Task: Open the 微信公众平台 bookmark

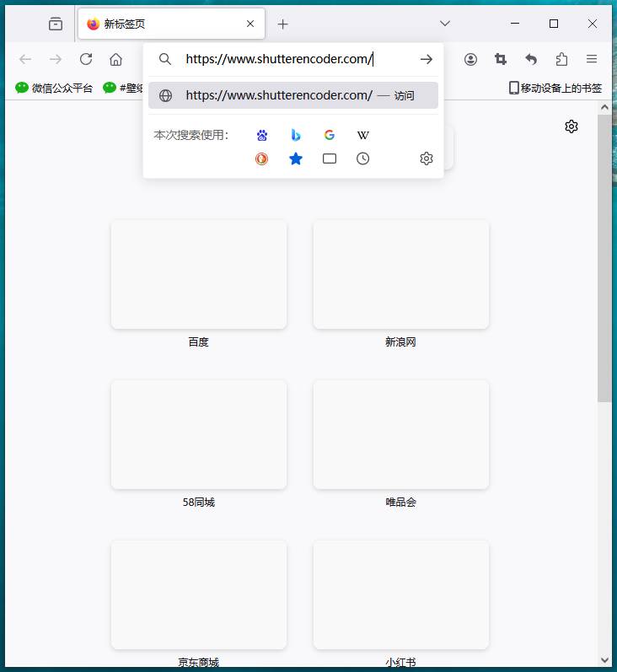Action: click(x=54, y=88)
